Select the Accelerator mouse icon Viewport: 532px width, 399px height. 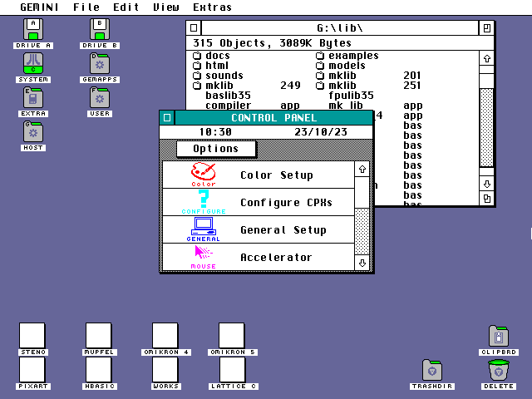pyautogui.click(x=204, y=254)
